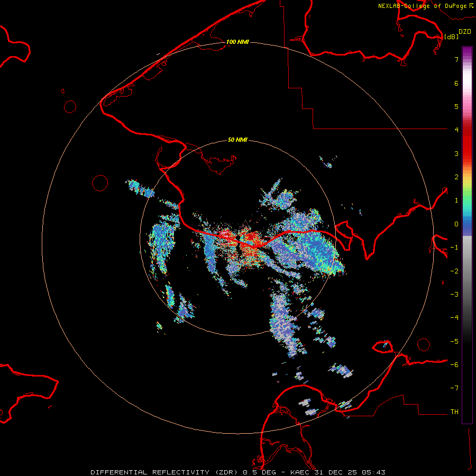The image size is (476, 476).
Task: Click the "DIFFERENTIAL REFLECTIVITY (ZDR)" caption text
Action: point(165,472)
